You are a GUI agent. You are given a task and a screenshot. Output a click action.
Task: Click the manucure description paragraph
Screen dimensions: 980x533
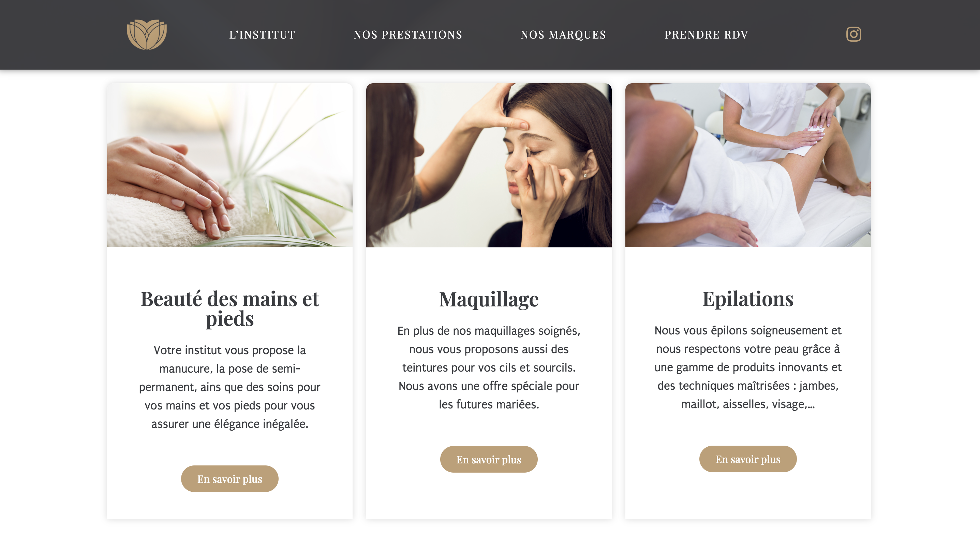coord(230,387)
